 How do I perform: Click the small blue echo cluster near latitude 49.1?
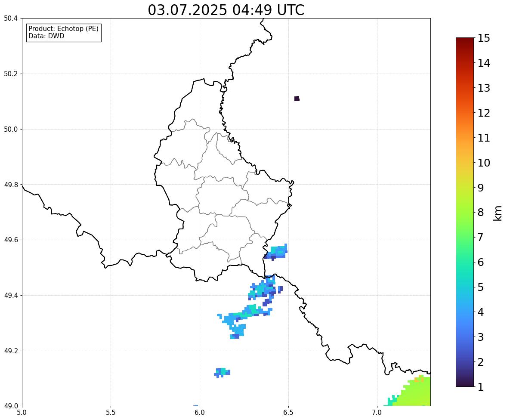point(222,373)
